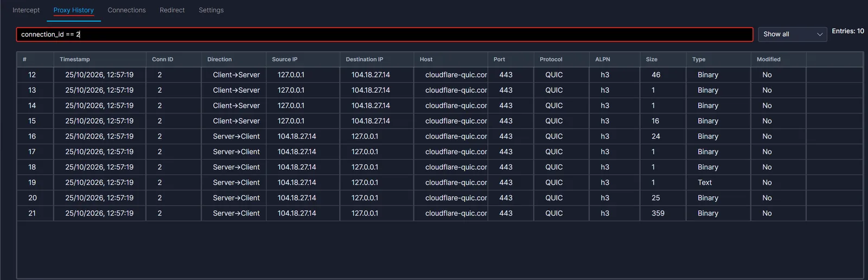Select entry number 18
Image resolution: width=868 pixels, height=280 pixels.
tap(439, 167)
